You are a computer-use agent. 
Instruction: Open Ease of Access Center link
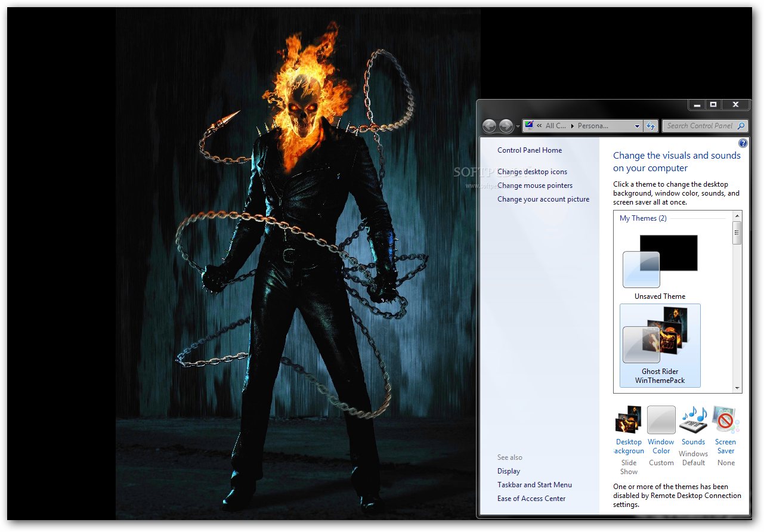click(x=531, y=499)
